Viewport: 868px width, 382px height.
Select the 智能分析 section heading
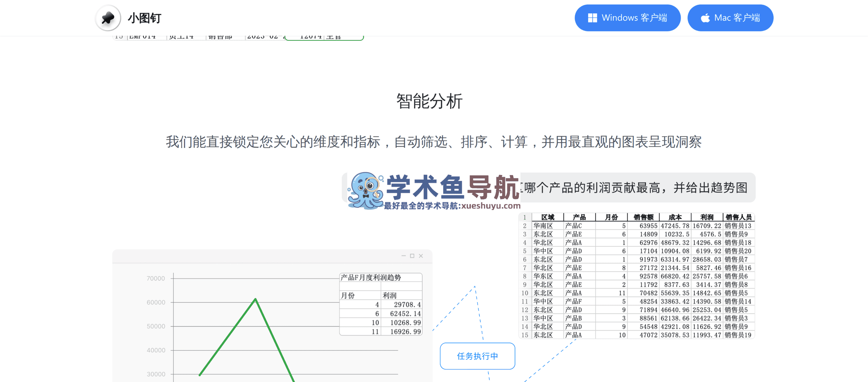tap(429, 101)
